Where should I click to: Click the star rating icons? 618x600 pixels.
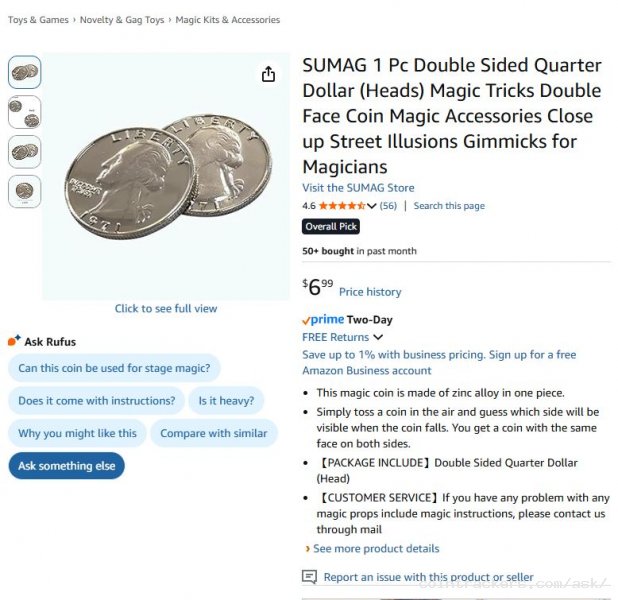[x=342, y=206]
